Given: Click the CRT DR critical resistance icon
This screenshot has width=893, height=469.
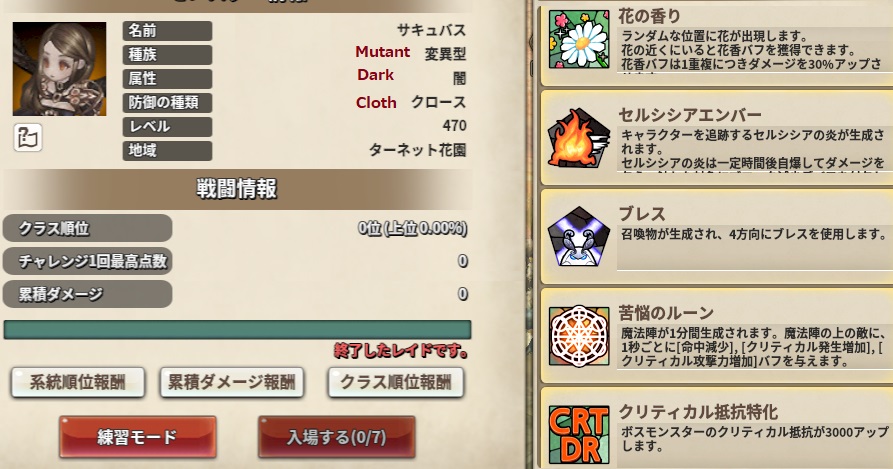Looking at the screenshot, I should (579, 434).
